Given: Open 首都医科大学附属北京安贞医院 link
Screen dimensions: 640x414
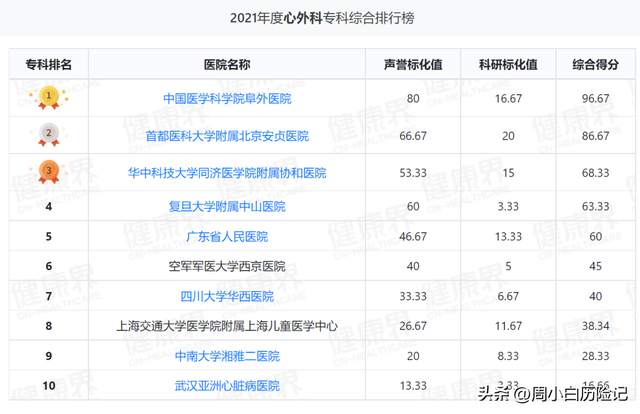Looking at the screenshot, I should click(227, 136).
